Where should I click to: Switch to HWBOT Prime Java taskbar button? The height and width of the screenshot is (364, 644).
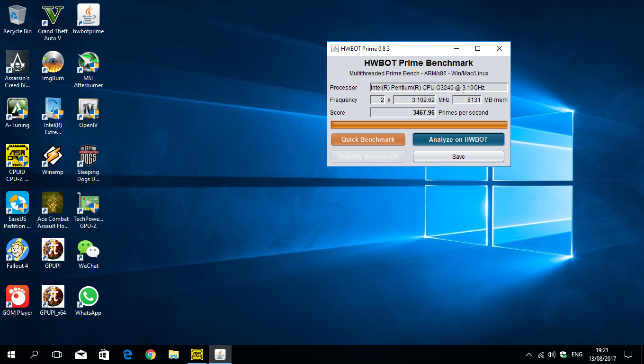pos(220,355)
